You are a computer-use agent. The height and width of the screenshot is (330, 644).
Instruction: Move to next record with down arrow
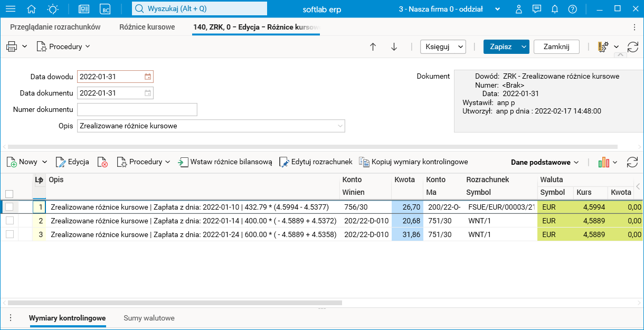(x=394, y=46)
